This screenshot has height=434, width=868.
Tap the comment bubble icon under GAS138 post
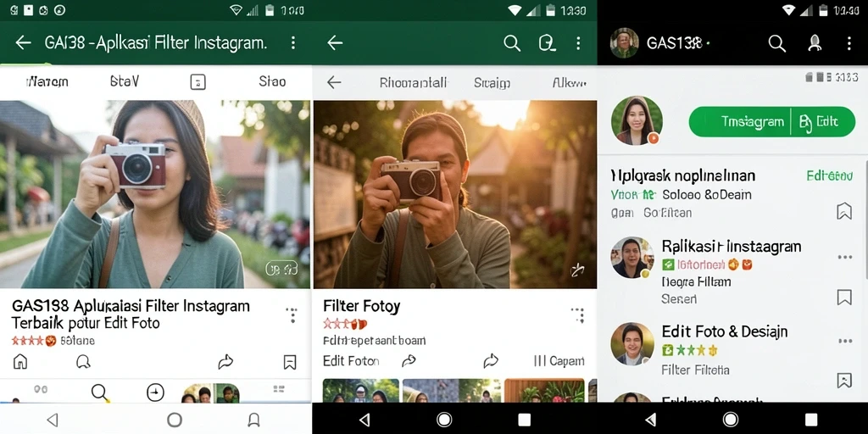click(x=83, y=362)
